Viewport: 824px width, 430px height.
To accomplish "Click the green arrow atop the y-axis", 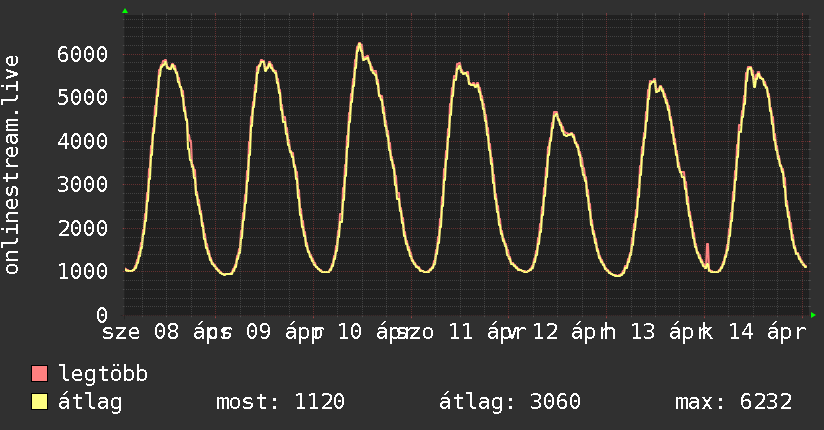I will coord(125,10).
